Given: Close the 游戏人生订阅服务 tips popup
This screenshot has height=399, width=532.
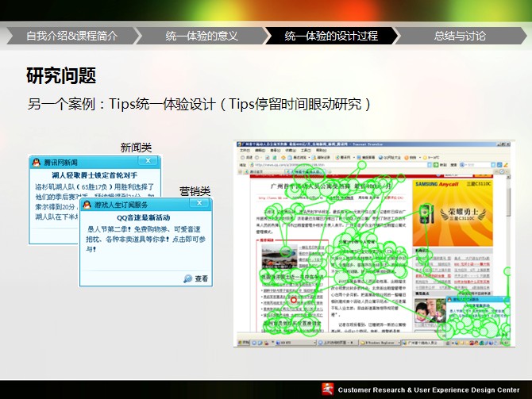Looking at the screenshot, I should tap(199, 203).
